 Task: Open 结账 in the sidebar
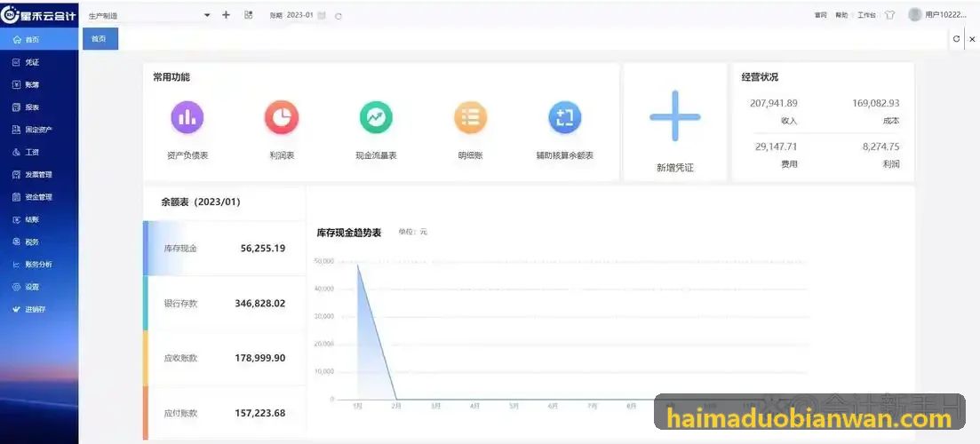[39, 220]
